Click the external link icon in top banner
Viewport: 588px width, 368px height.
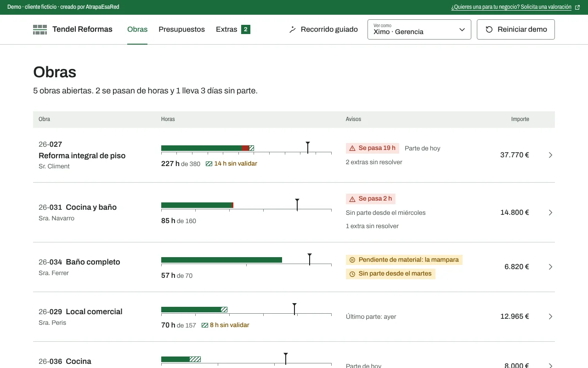[577, 7]
